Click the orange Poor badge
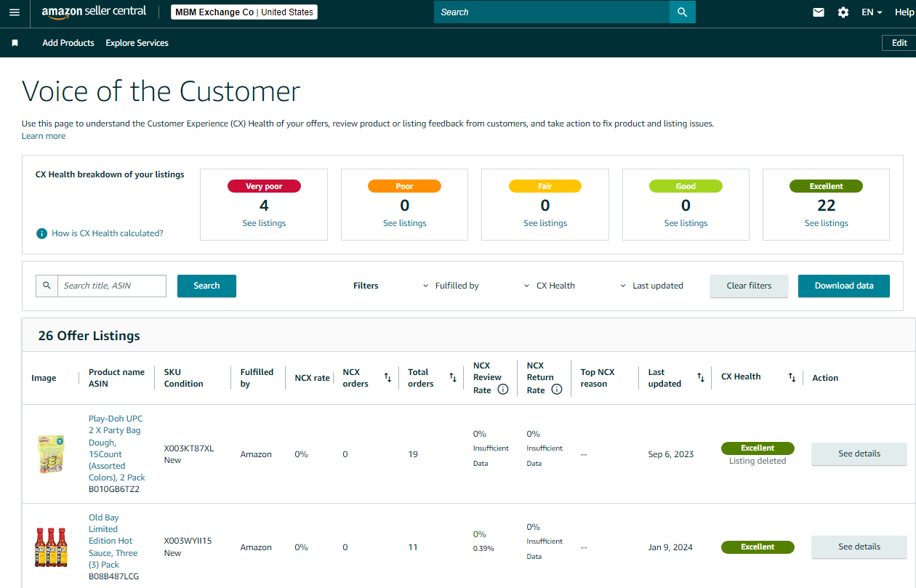The width and height of the screenshot is (916, 588). pyautogui.click(x=405, y=186)
